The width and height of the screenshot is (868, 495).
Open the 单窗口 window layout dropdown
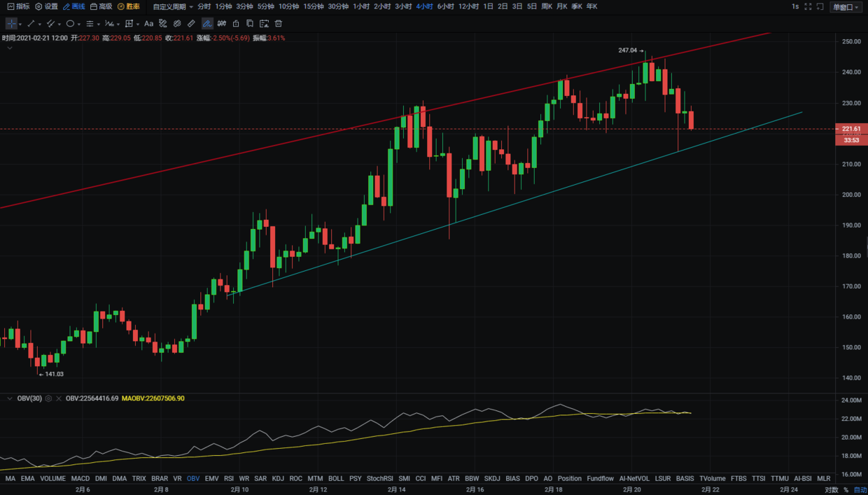click(846, 7)
